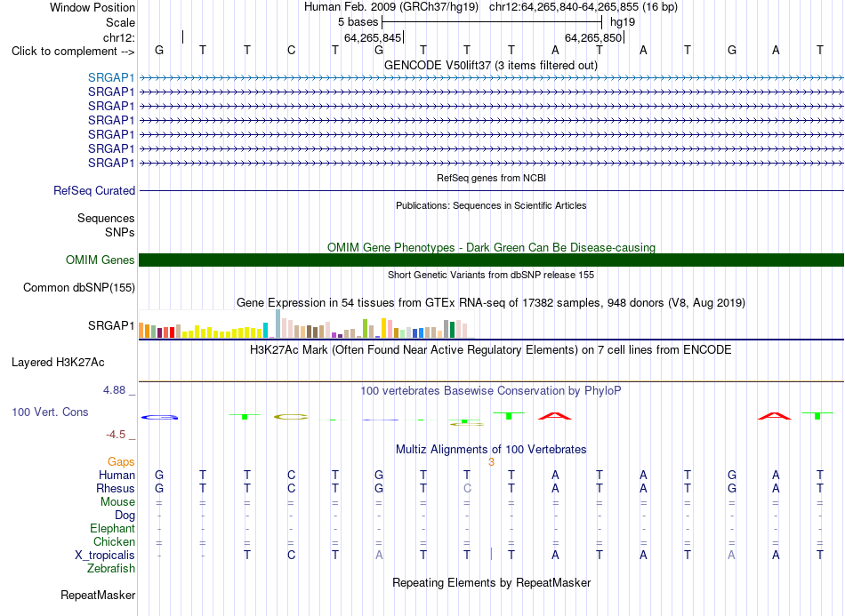Click the SNPs label of Publications track
This screenshot has width=845, height=616.
120,233
